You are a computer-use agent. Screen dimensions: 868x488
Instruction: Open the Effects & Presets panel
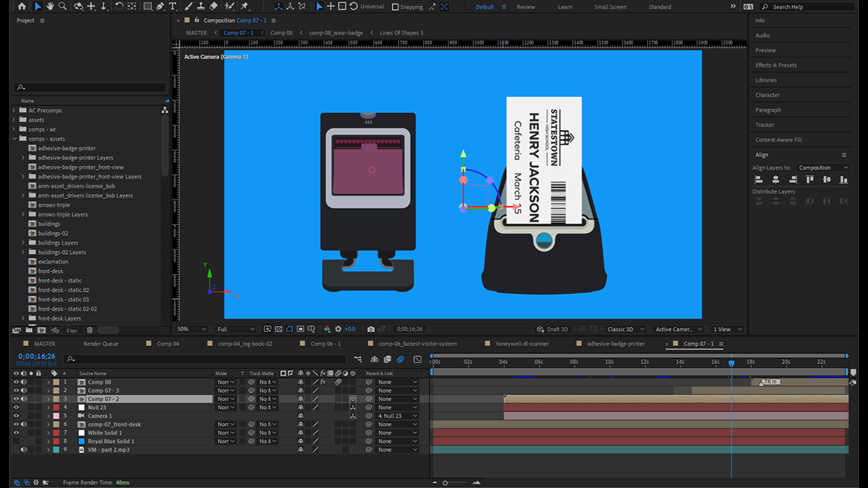pyautogui.click(x=776, y=65)
